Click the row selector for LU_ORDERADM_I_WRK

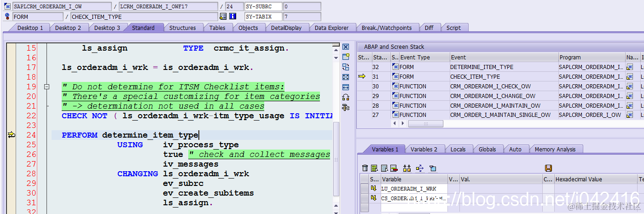[364, 189]
